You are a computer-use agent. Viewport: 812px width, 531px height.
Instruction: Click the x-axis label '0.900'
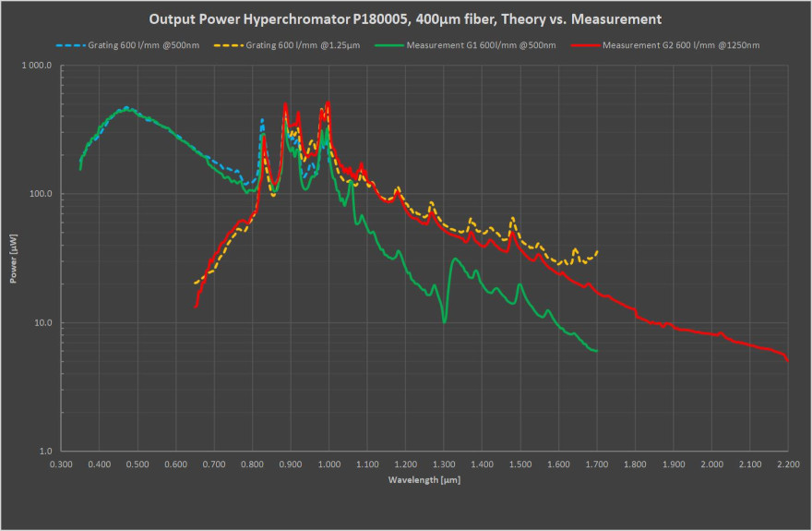[291, 465]
